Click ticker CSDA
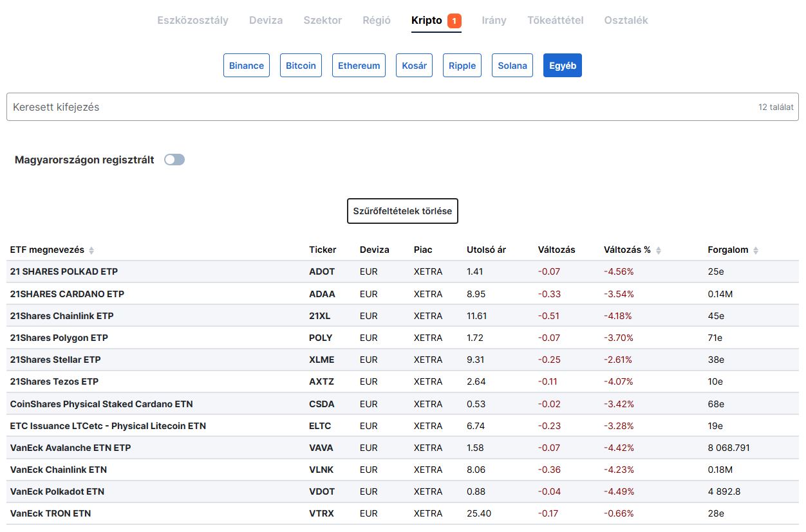Viewport: 806px width, 532px height. point(322,404)
